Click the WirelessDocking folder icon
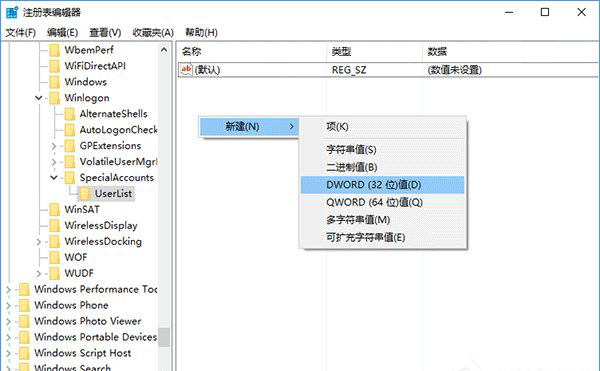This screenshot has height=371, width=600. point(55,242)
